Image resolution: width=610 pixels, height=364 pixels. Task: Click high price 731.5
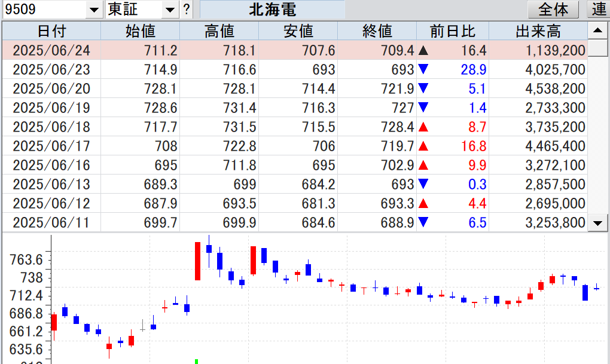pyautogui.click(x=240, y=127)
